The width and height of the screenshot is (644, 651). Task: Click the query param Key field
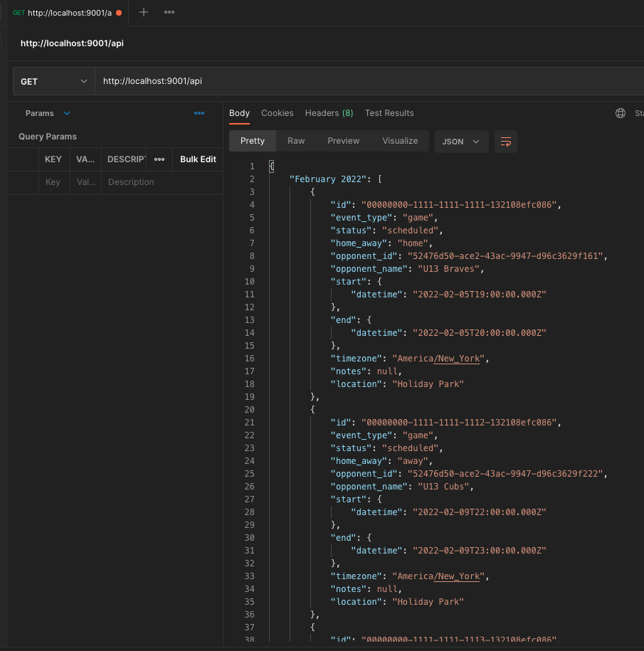click(x=54, y=182)
